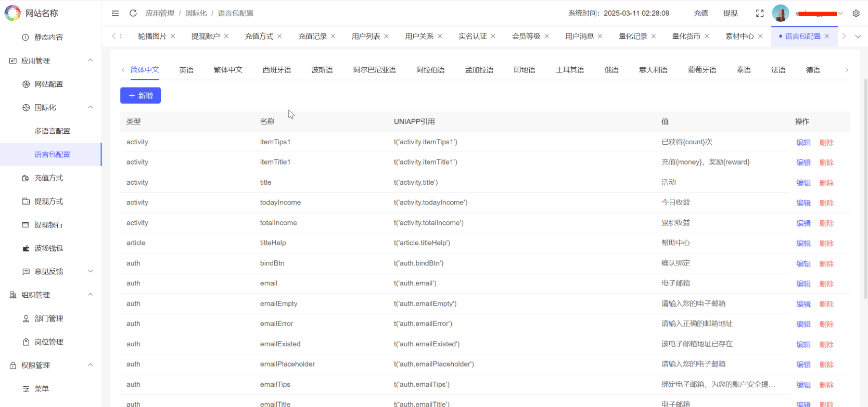Screen dimensions: 868x407
Task: Open 多语言配置 in the sidebar
Action: [52, 131]
